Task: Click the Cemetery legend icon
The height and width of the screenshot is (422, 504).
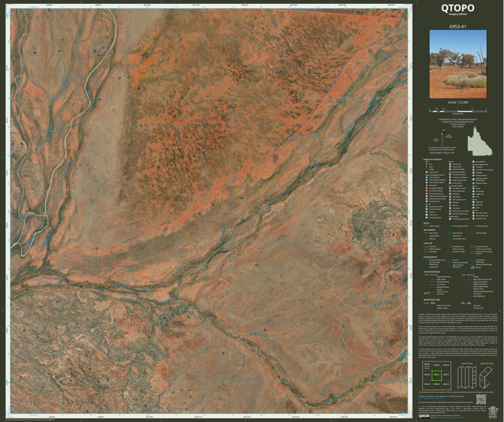Action: pos(450,194)
